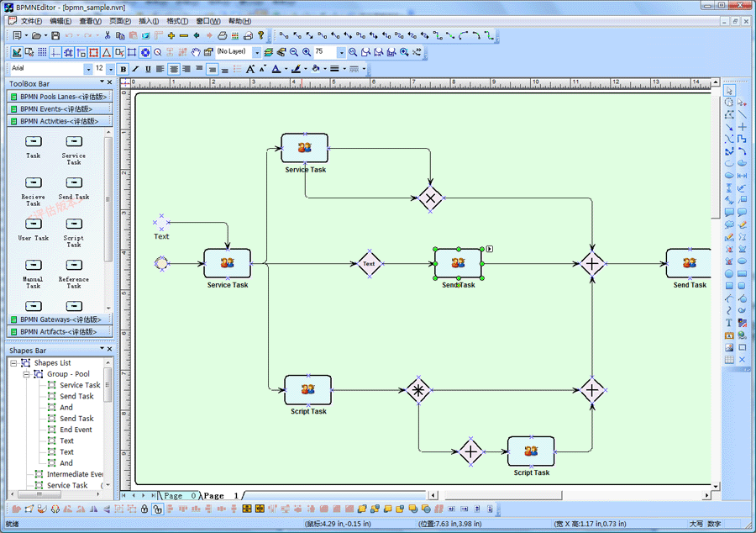Click the Cut scissors icon
The image size is (756, 533).
pos(108,36)
